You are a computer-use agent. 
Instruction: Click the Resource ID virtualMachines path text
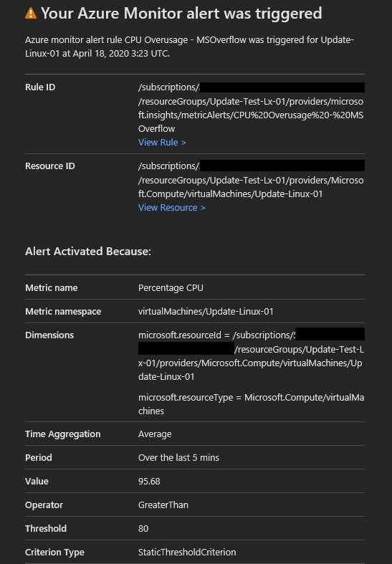(251, 187)
